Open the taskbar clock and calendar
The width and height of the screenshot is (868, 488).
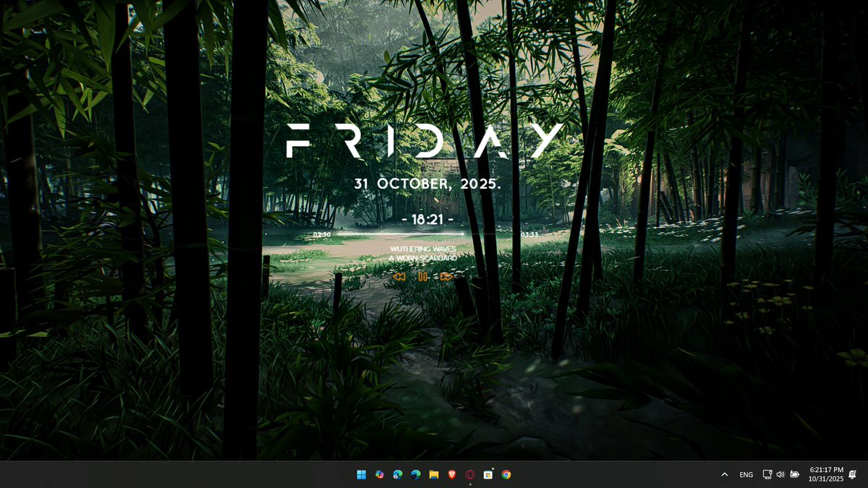coord(827,474)
